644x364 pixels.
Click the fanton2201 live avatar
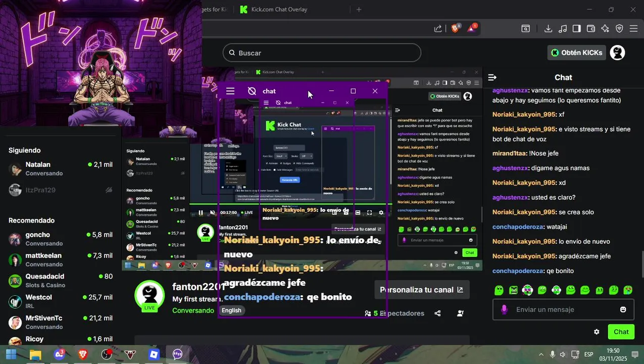[150, 295]
